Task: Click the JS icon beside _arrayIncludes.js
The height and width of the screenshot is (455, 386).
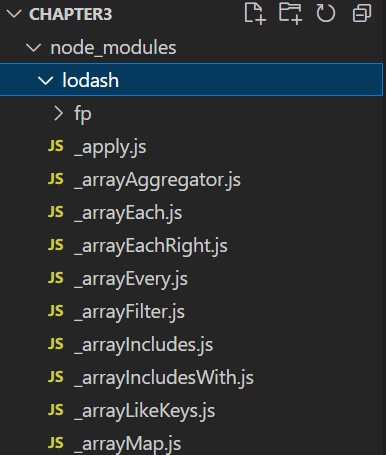Action: coord(56,344)
